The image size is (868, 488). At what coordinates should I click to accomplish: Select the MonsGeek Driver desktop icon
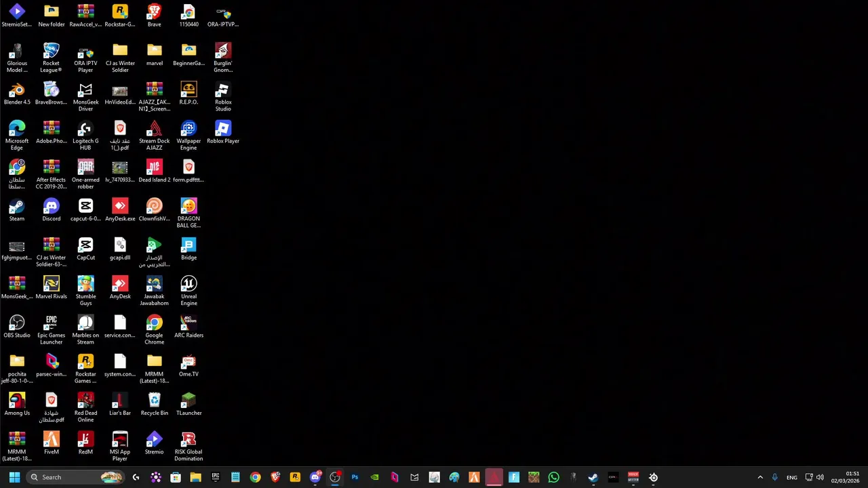point(85,97)
